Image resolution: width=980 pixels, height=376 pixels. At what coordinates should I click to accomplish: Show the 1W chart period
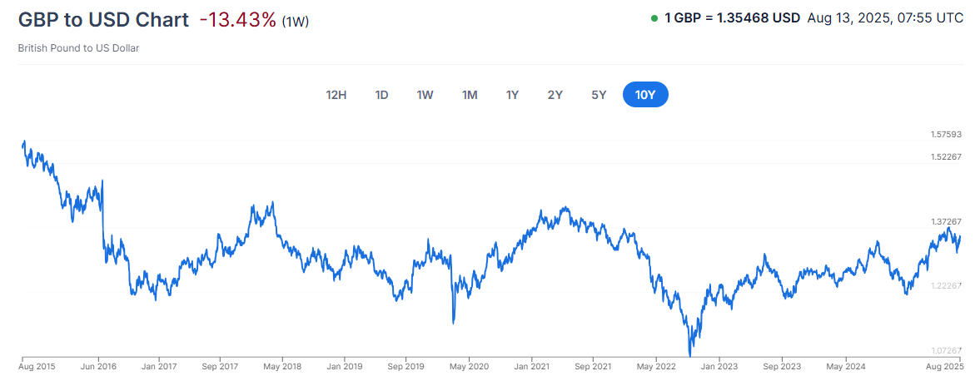point(425,95)
